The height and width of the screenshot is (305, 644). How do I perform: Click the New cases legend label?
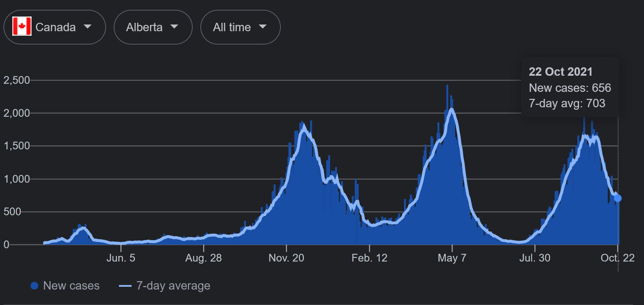(71, 286)
